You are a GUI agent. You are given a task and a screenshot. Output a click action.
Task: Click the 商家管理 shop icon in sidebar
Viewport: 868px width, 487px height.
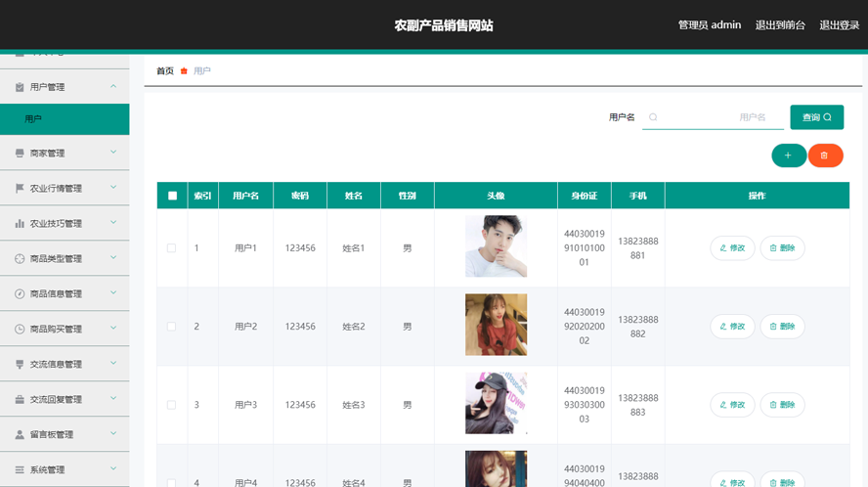click(20, 154)
